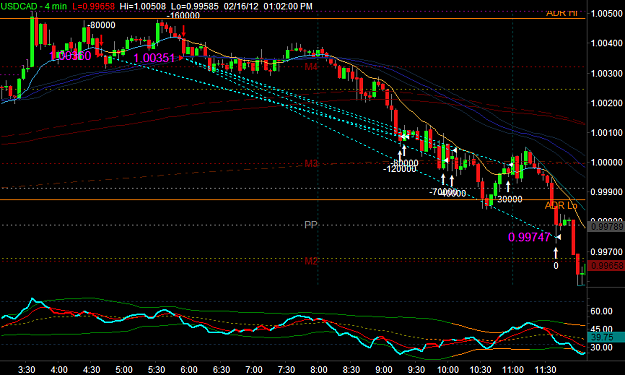Click the 1.00200 price axis label
625x375 pixels.
pos(607,103)
